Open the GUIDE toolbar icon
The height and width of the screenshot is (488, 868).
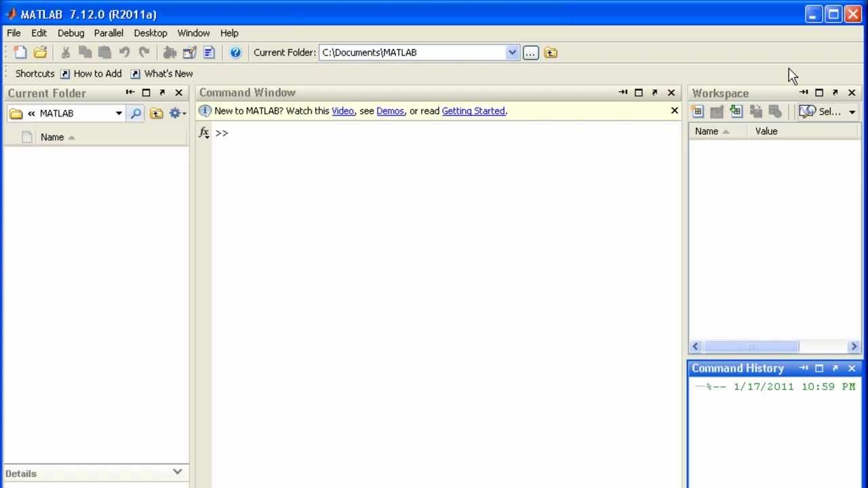[189, 52]
